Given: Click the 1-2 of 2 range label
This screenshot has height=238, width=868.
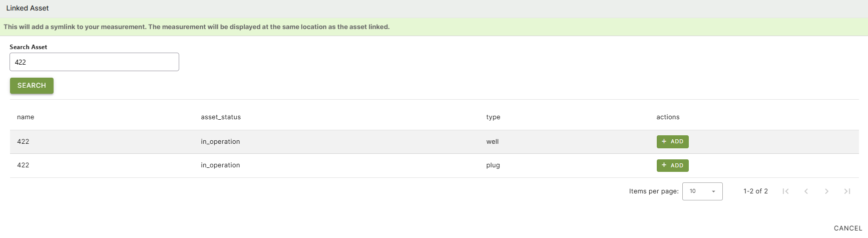Looking at the screenshot, I should tap(755, 191).
